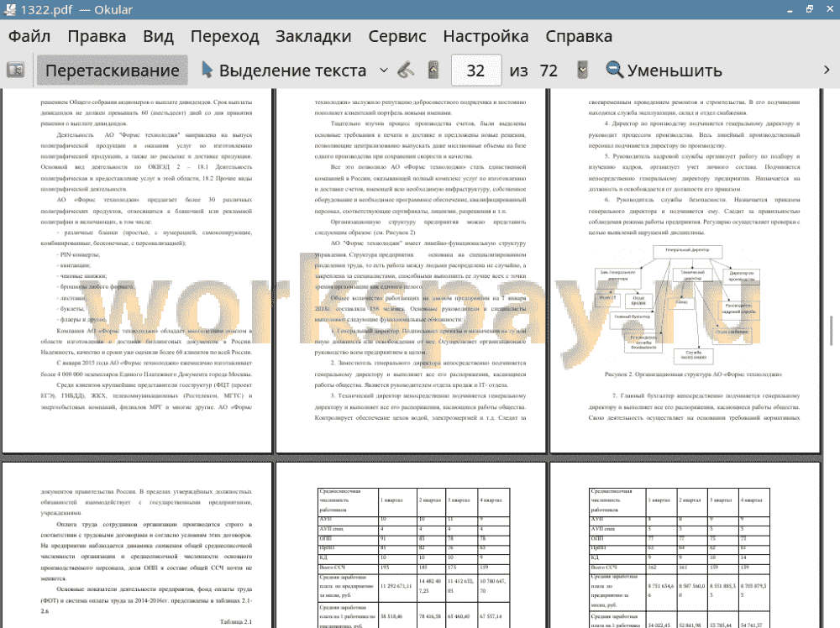Click the page number field showing 32
The height and width of the screenshot is (628, 840).
(475, 71)
